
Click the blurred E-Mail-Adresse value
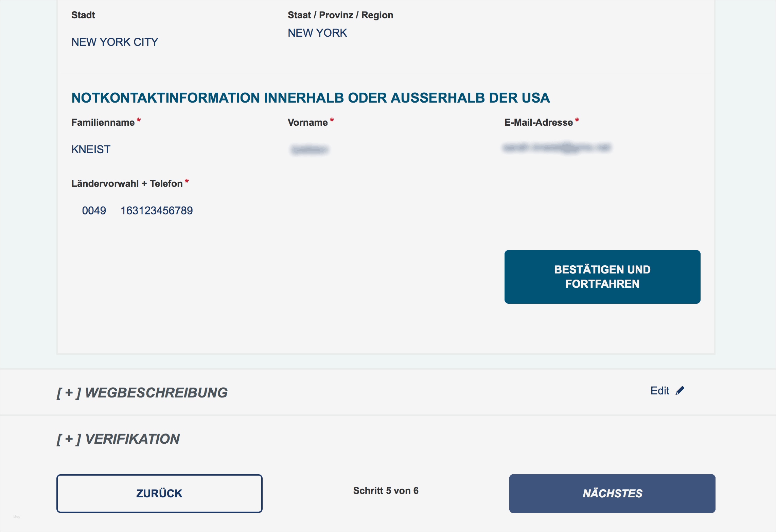pyautogui.click(x=557, y=148)
